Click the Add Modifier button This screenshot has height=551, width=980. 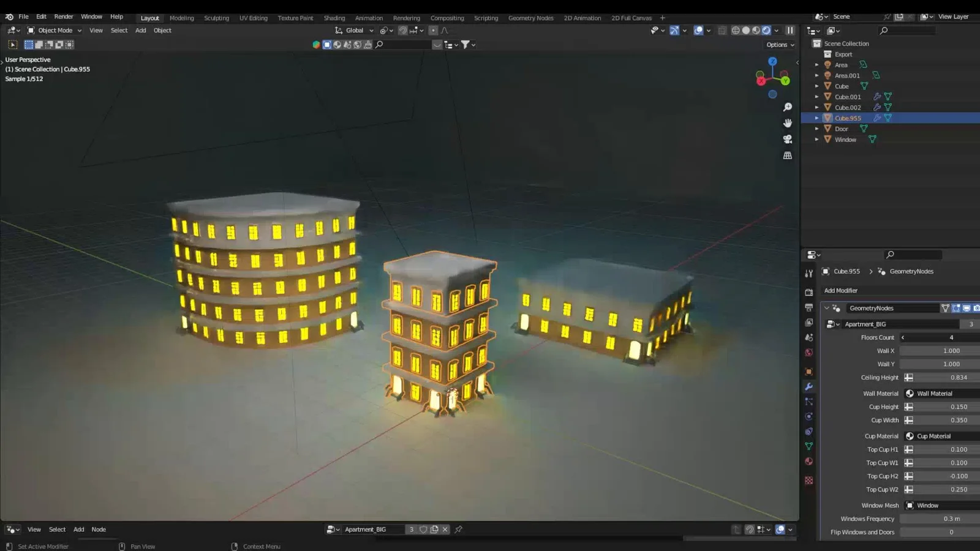tap(840, 291)
